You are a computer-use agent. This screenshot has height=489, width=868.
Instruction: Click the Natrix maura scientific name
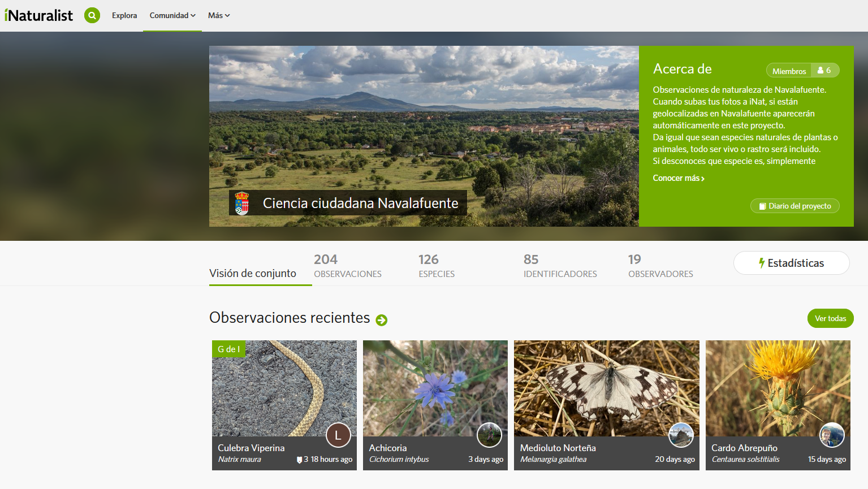240,459
